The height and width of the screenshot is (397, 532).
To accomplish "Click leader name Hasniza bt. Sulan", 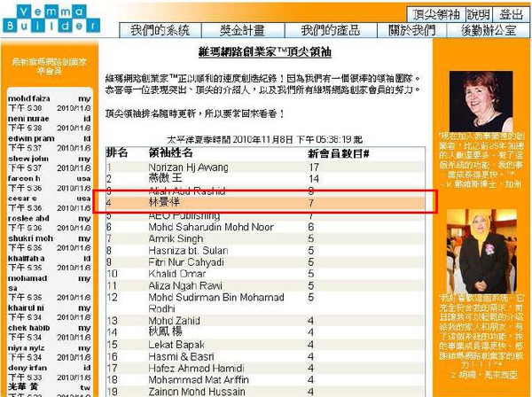I will [188, 251].
